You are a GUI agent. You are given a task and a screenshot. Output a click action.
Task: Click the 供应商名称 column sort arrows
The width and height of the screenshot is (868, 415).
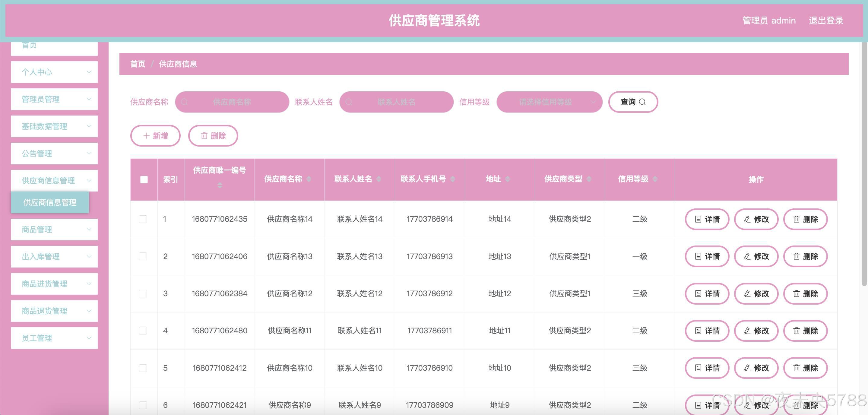309,179
